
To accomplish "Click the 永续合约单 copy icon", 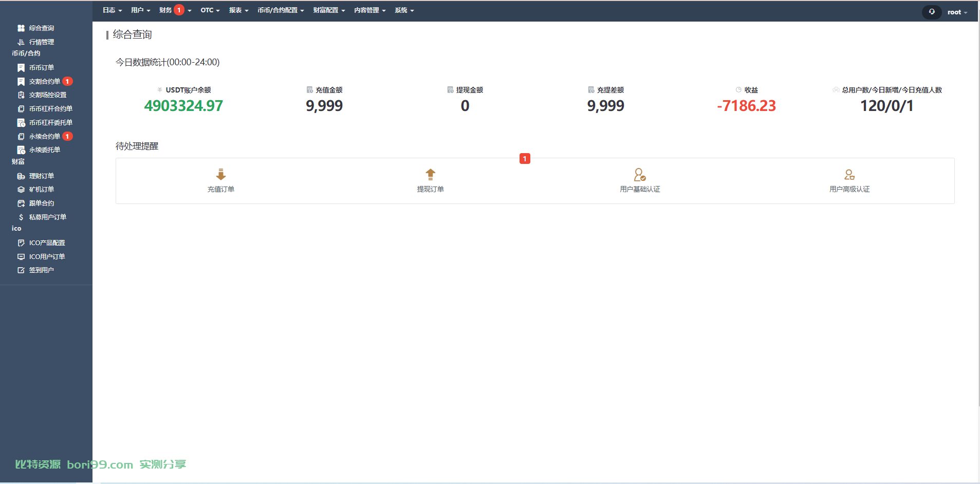I will (x=21, y=137).
